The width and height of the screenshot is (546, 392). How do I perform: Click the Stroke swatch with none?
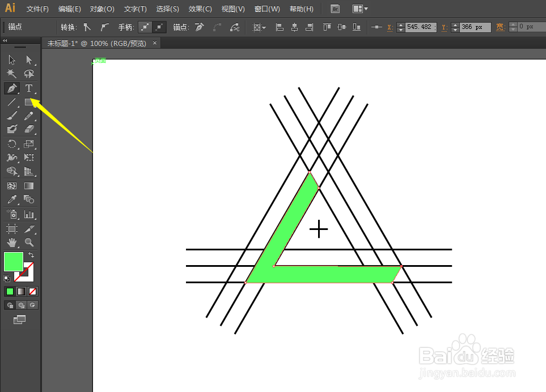pyautogui.click(x=28, y=276)
